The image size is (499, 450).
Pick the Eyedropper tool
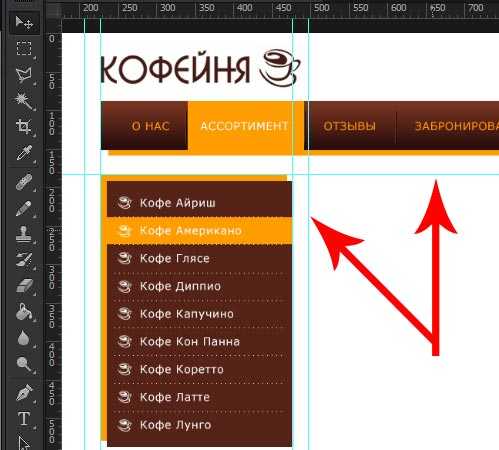(24, 153)
